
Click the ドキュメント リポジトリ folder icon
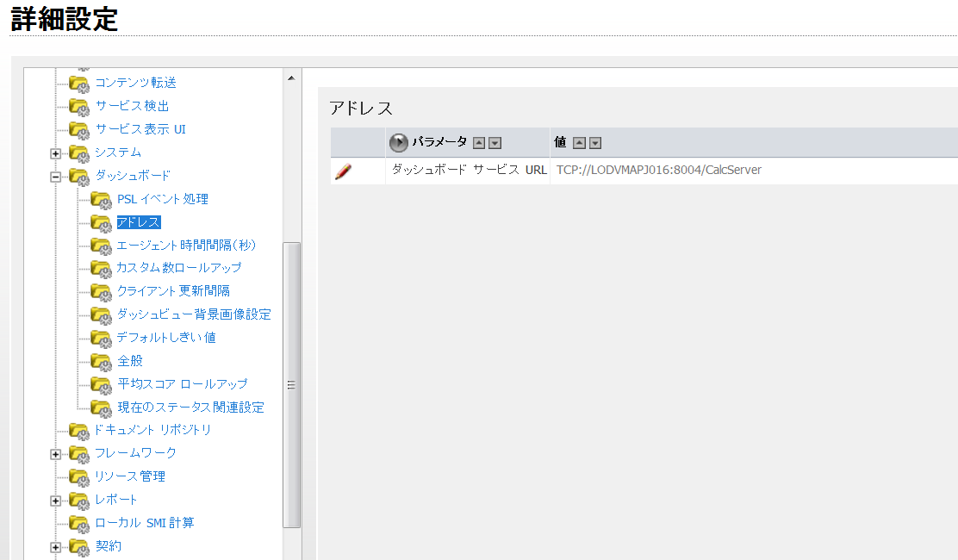[79, 431]
